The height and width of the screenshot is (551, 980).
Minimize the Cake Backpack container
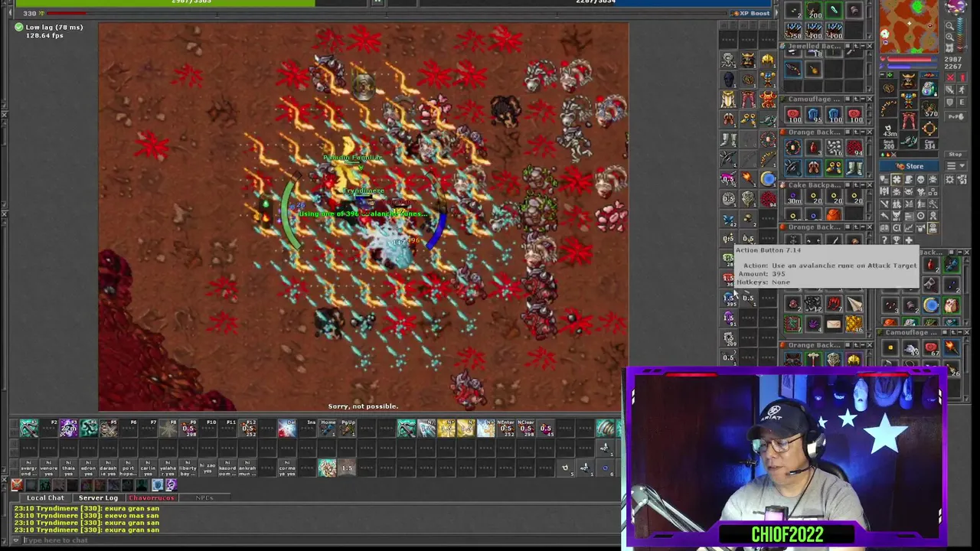863,185
